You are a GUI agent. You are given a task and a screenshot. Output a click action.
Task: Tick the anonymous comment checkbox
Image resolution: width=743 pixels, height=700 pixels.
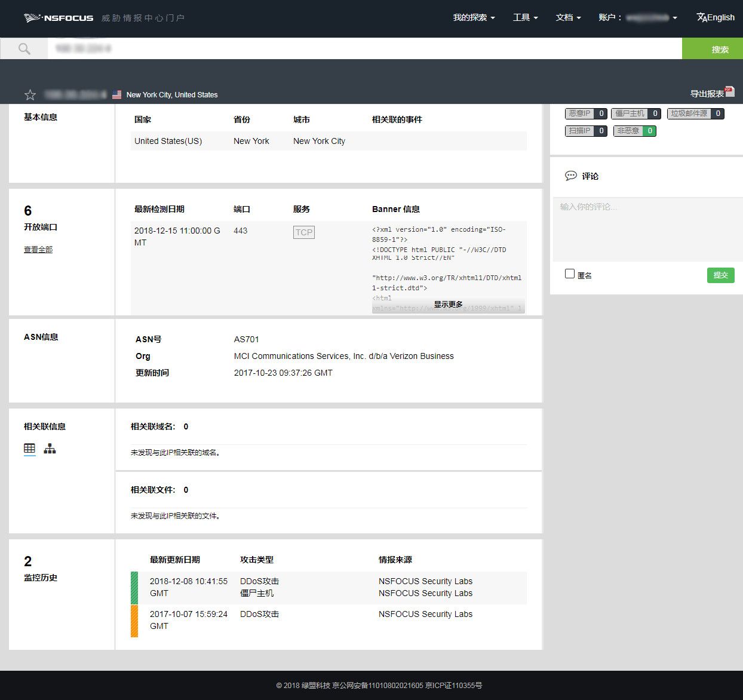coord(570,274)
